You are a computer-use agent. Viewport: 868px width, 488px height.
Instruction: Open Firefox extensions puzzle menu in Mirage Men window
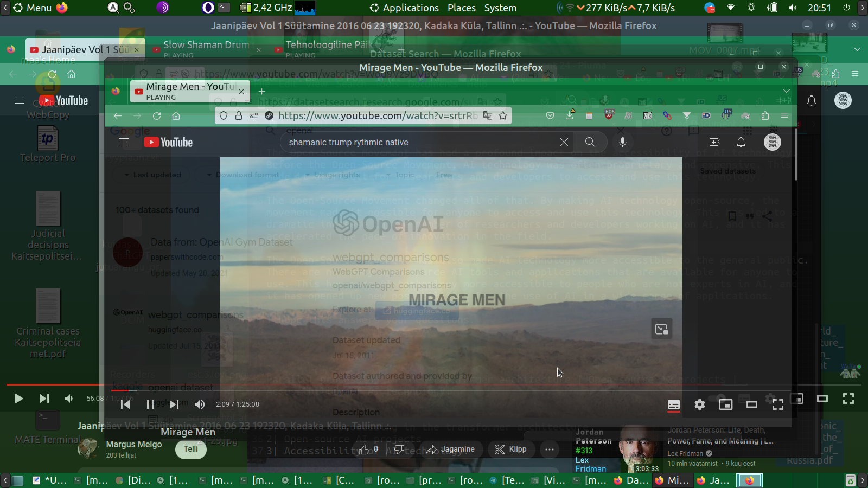pyautogui.click(x=765, y=115)
